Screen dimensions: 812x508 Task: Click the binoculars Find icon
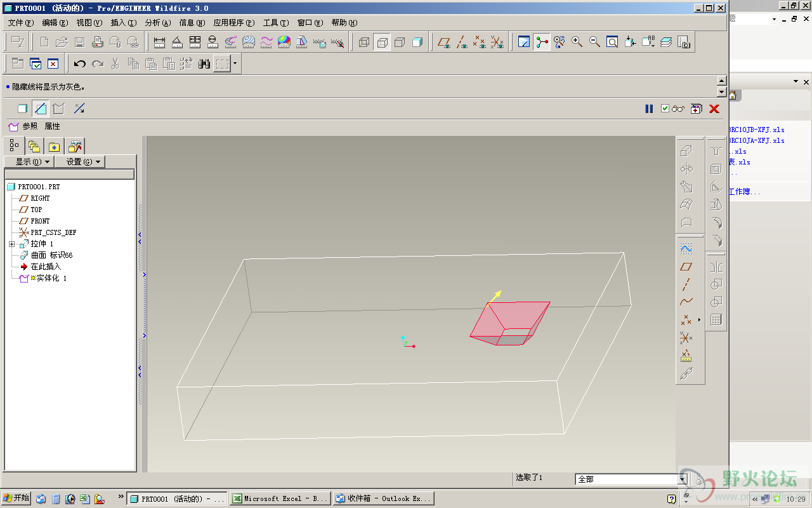tap(204, 63)
